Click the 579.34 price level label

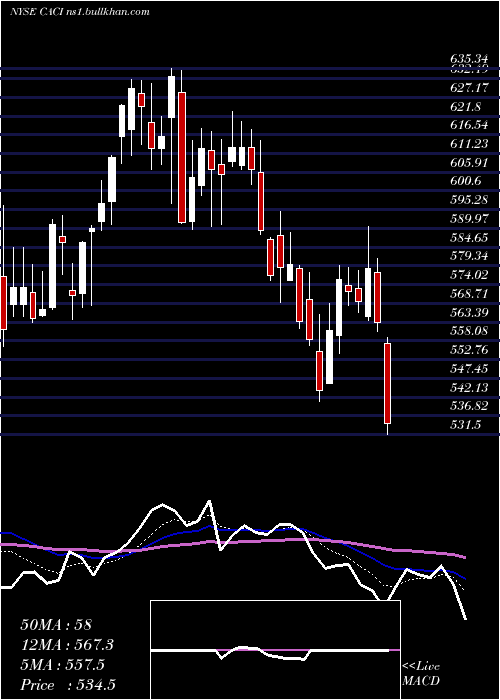[469, 256]
